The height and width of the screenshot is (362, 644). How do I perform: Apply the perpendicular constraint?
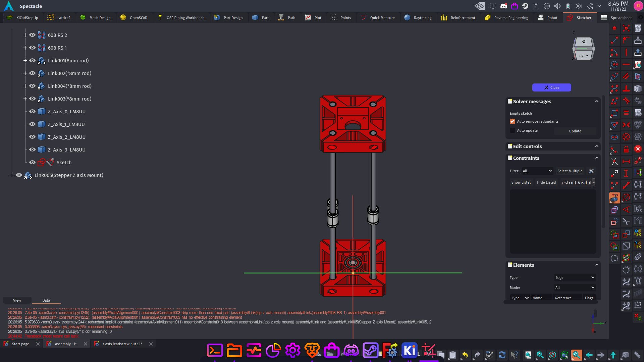626,89
